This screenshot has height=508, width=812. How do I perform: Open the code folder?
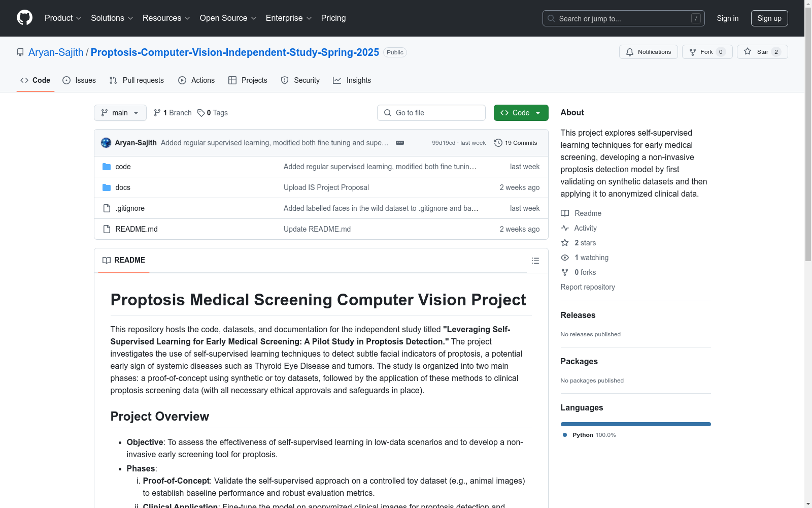tap(123, 167)
